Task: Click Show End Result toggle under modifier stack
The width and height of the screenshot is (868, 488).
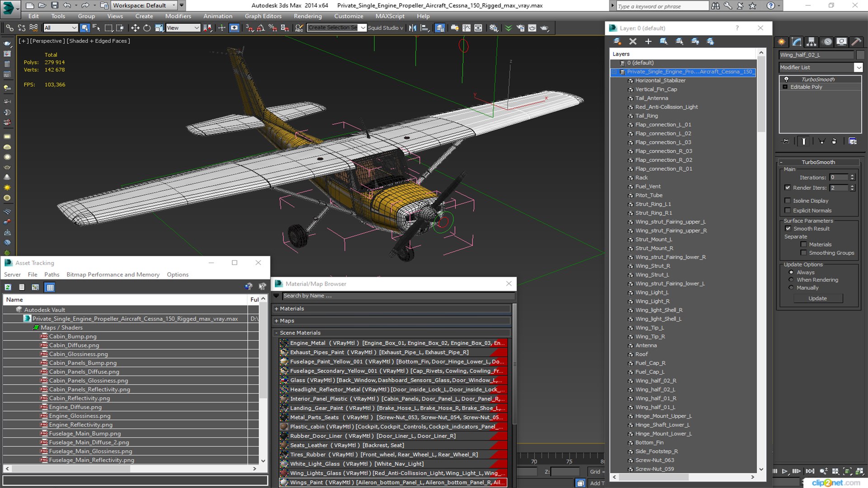Action: (804, 141)
